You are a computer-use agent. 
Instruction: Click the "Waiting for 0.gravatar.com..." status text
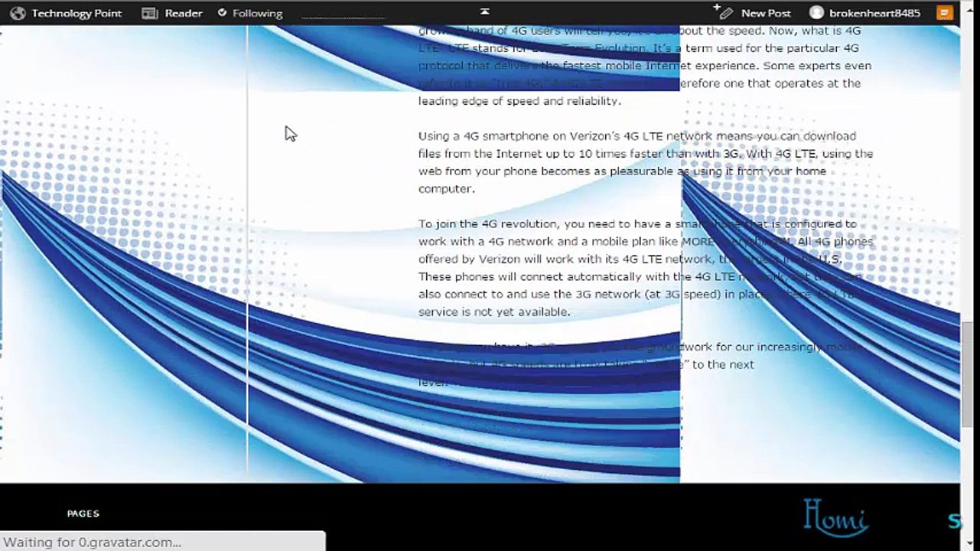point(93,543)
